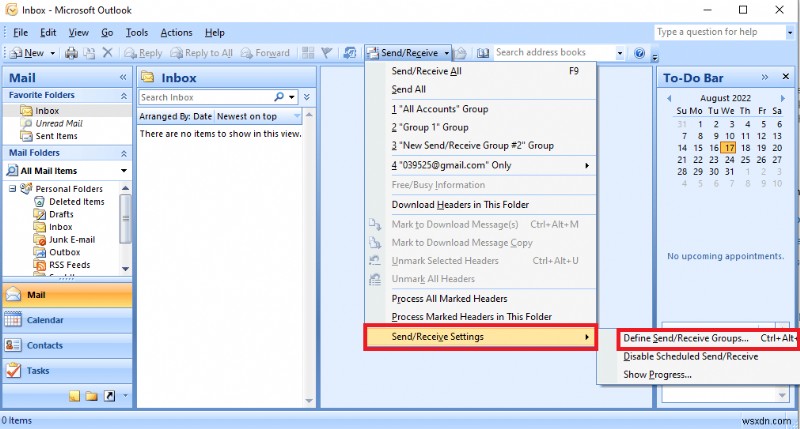Click the address book icon
Viewport: 800px width, 429px height.
(483, 53)
